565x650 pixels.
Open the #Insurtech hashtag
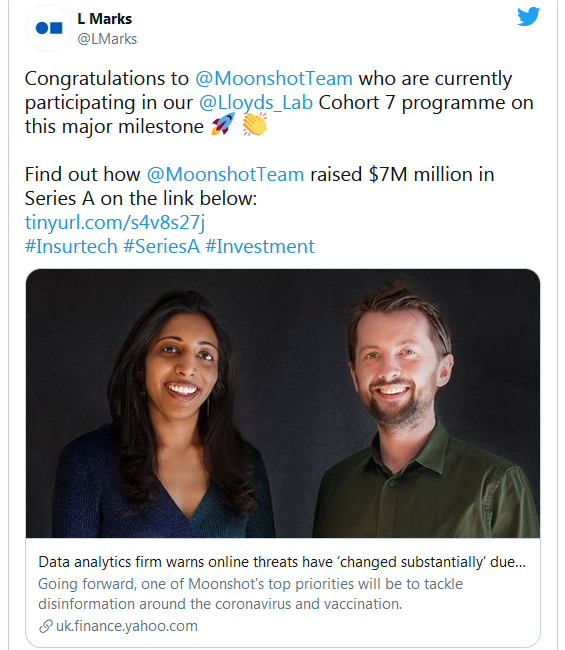pyautogui.click(x=71, y=246)
